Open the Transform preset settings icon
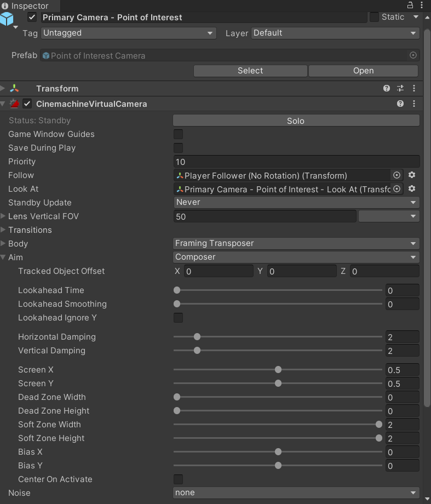Viewport: 431px width, 504px height. (x=400, y=88)
